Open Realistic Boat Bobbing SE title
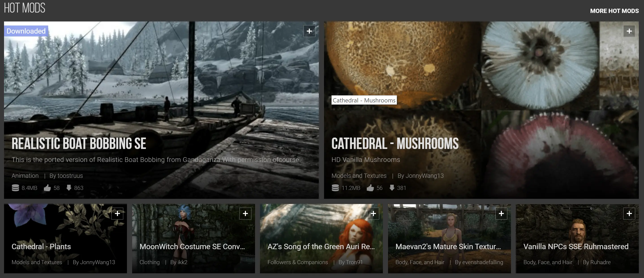 pos(79,143)
